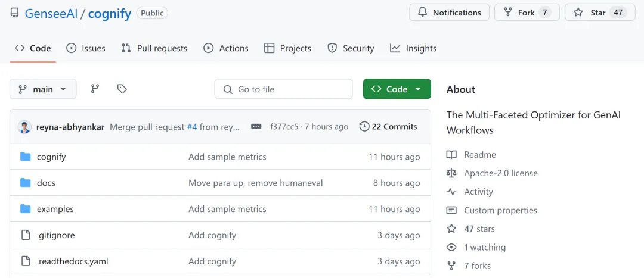Open the Actions tab
The image size is (644, 278).
click(226, 48)
